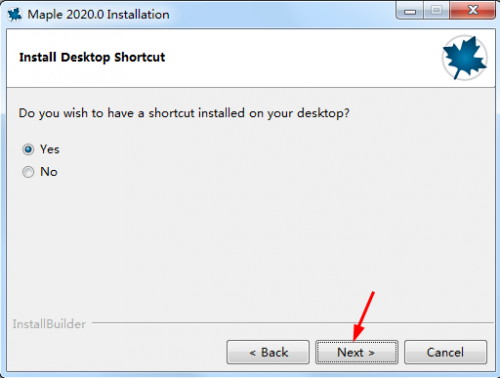Click the 'Install Desktop Shortcut' heading

[92, 57]
